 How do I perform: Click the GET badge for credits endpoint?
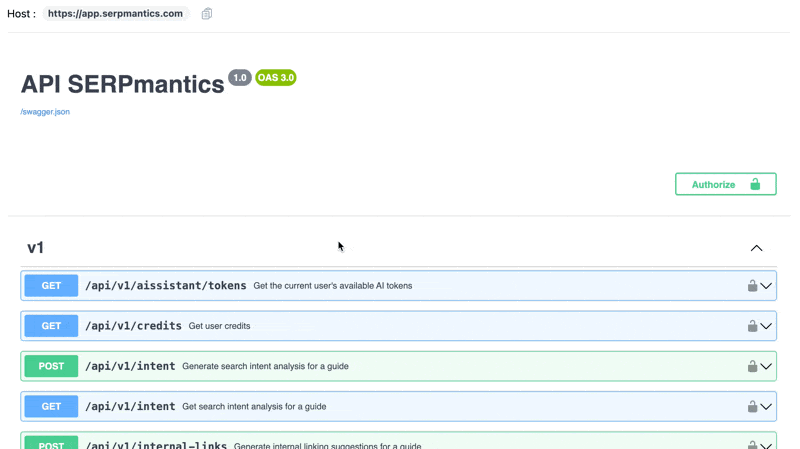click(x=51, y=326)
